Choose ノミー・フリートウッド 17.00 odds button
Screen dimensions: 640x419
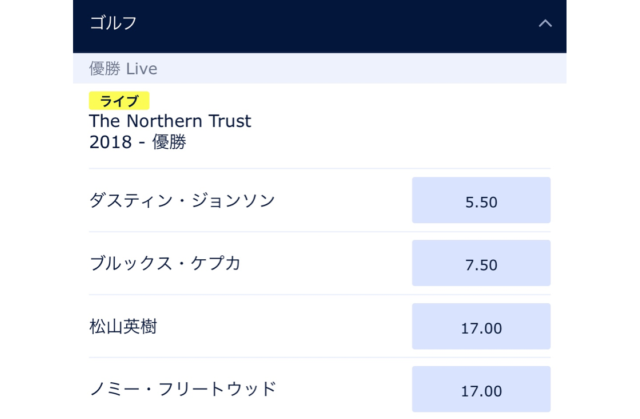point(481,389)
